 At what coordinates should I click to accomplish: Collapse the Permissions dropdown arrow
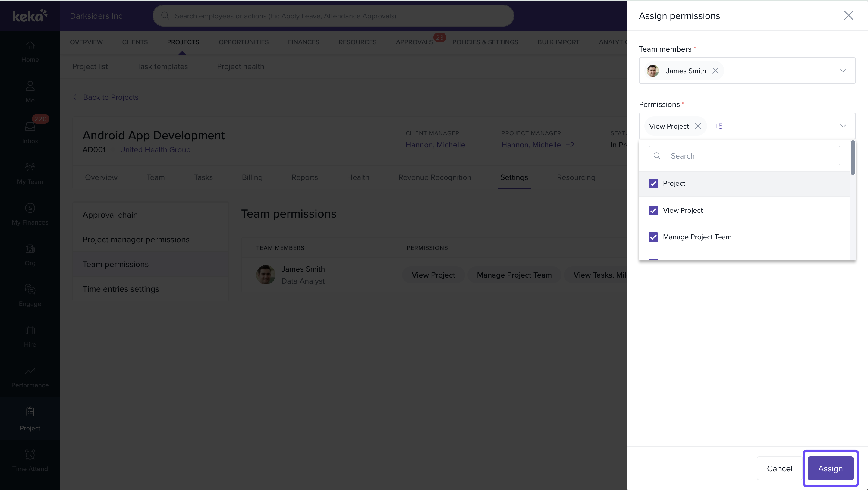[843, 126]
